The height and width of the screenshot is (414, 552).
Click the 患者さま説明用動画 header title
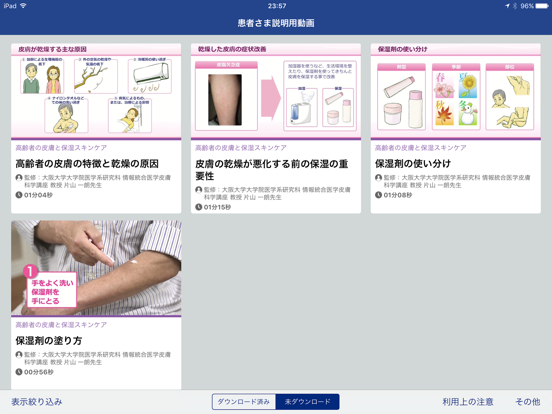(x=276, y=23)
